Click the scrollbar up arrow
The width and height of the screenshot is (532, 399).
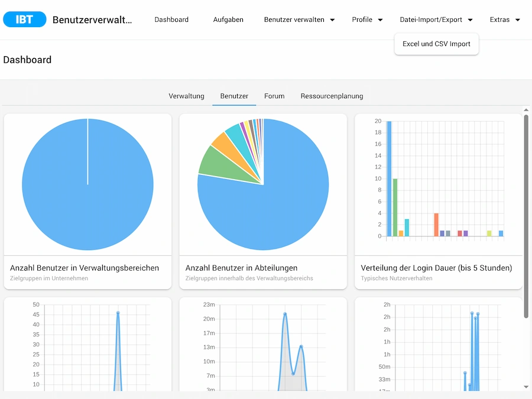(526, 110)
